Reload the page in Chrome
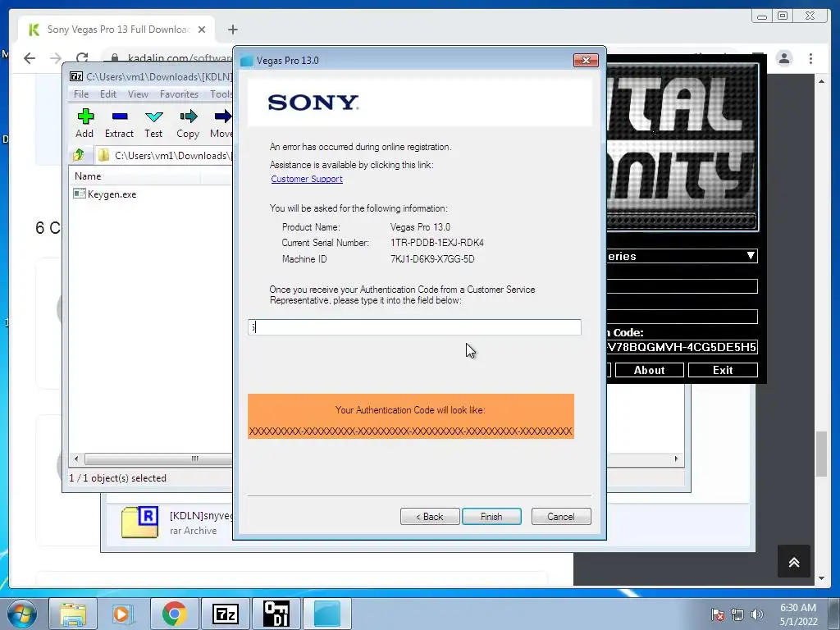 pyautogui.click(x=82, y=58)
